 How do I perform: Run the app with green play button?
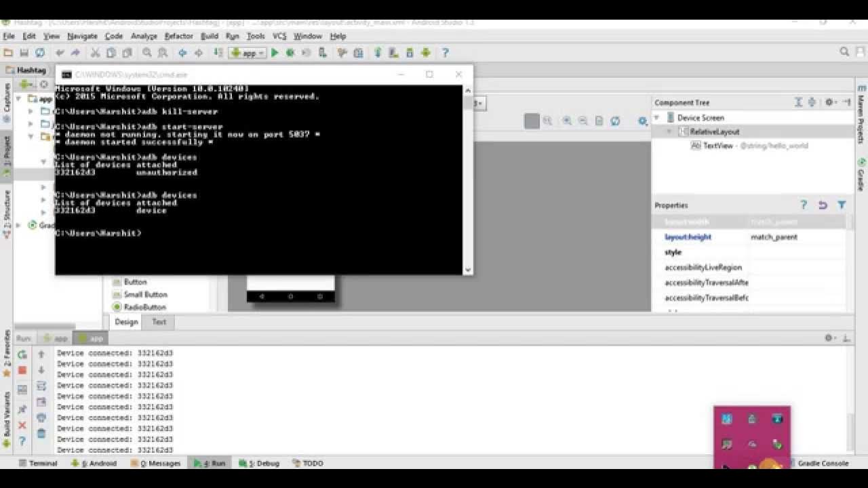pyautogui.click(x=275, y=52)
